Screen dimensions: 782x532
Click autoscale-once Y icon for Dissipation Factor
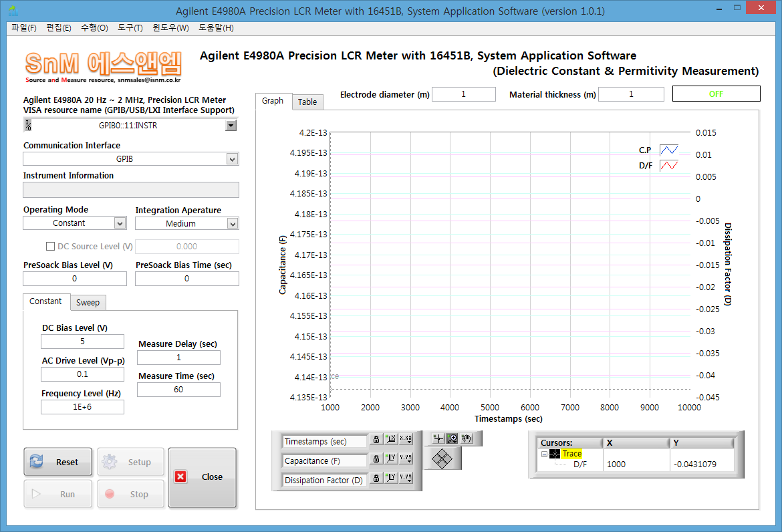(391, 478)
